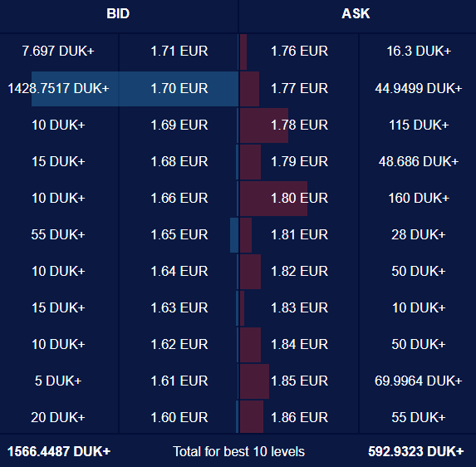Click the Total for best 10 levels label
This screenshot has width=476, height=467.
(x=238, y=451)
